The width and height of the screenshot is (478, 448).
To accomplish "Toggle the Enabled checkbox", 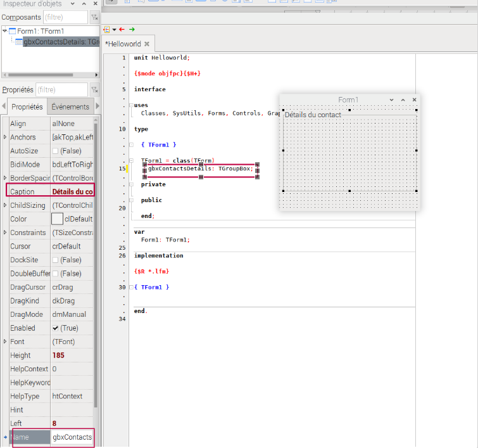I will point(56,328).
